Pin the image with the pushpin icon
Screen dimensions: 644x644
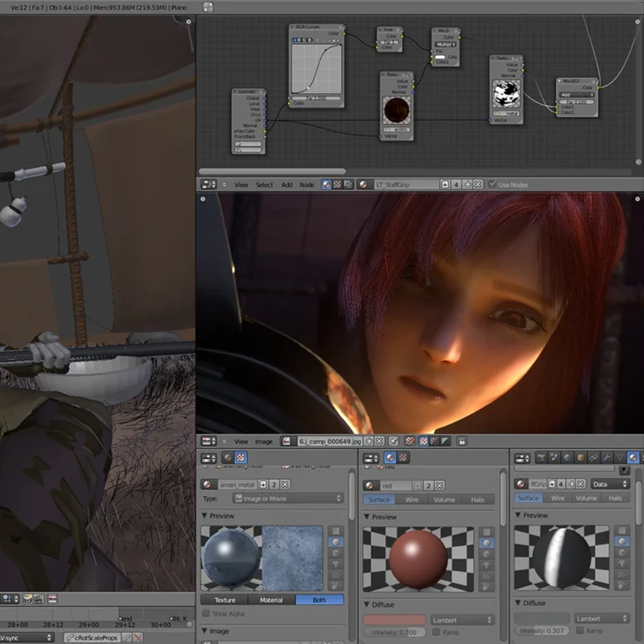393,441
